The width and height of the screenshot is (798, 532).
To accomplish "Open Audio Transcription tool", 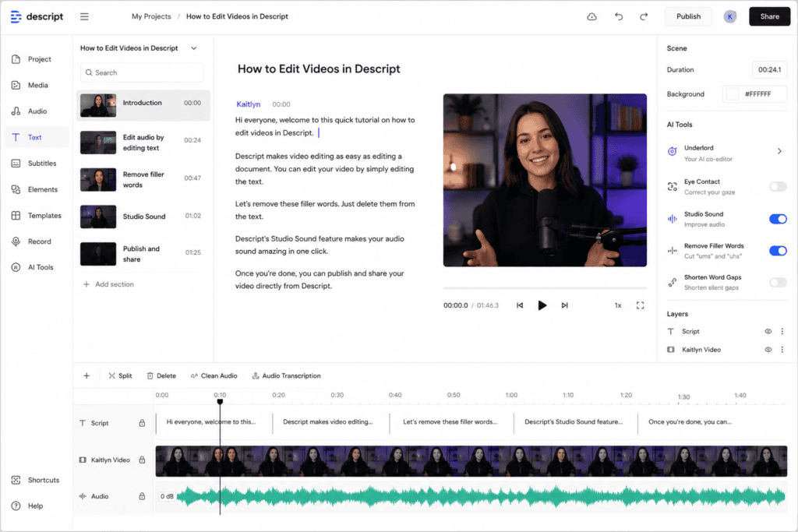I will [287, 376].
